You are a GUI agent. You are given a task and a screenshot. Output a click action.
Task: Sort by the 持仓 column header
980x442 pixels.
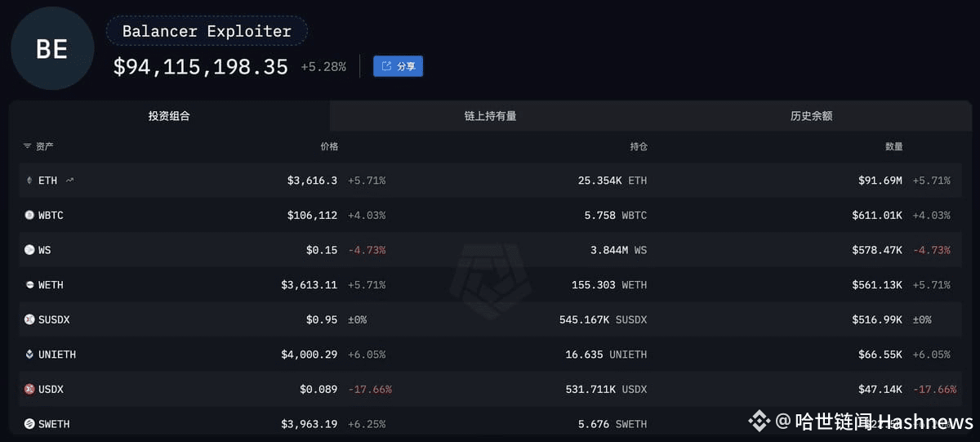(x=638, y=146)
